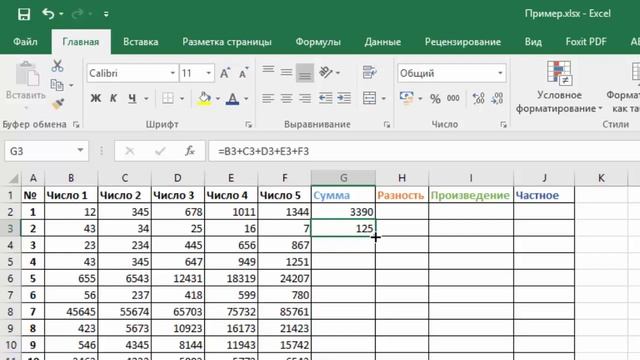
Task: Click the Undo arrow icon
Action: [48, 14]
